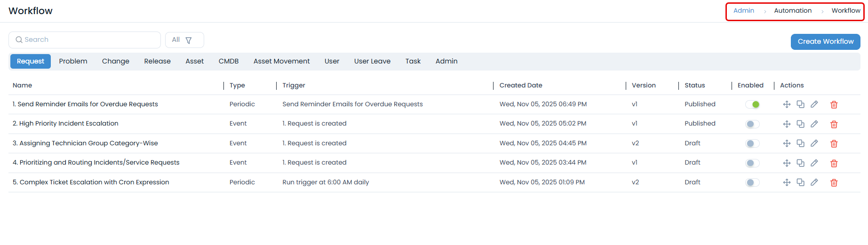The height and width of the screenshot is (245, 868).
Task: Disable the Send Reminder Emails workflow toggle
Action: click(752, 104)
